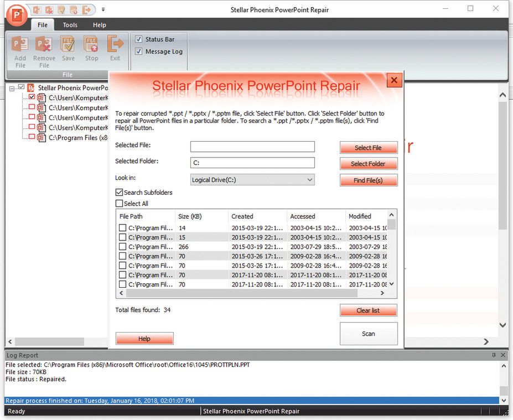Click the Selected File input field
The height and width of the screenshot is (420, 513).
click(x=252, y=147)
